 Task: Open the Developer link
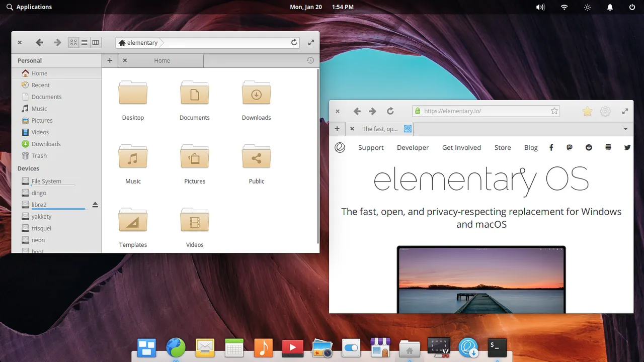point(413,147)
